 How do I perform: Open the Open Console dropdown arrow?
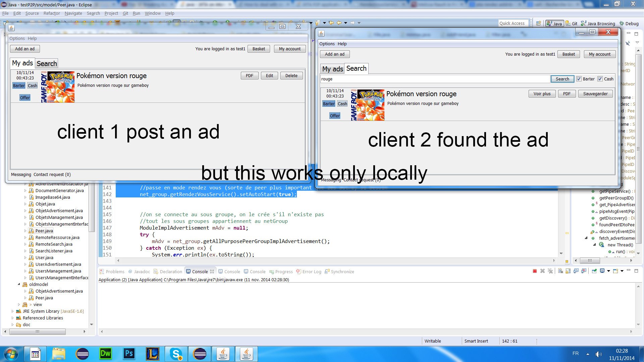[x=622, y=271]
